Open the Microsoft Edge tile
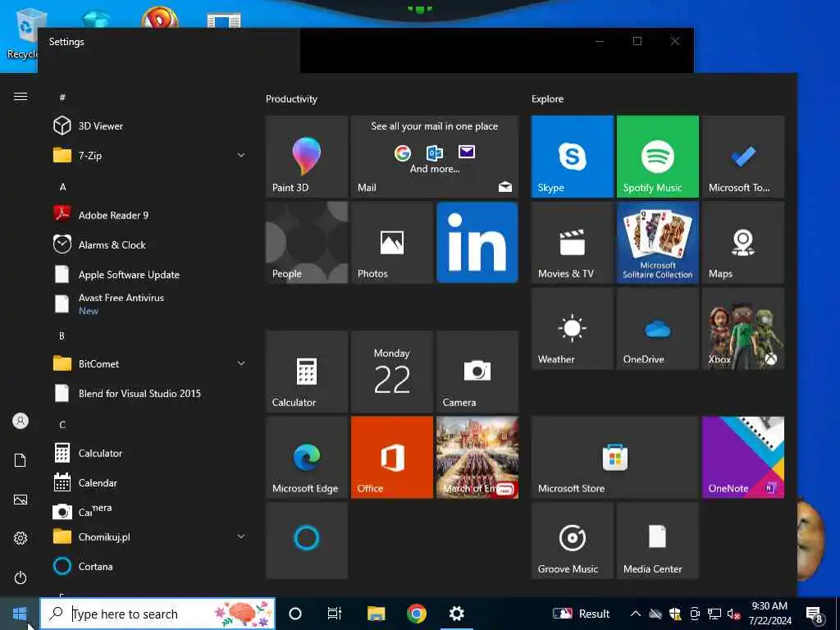Image resolution: width=840 pixels, height=630 pixels. point(307,458)
